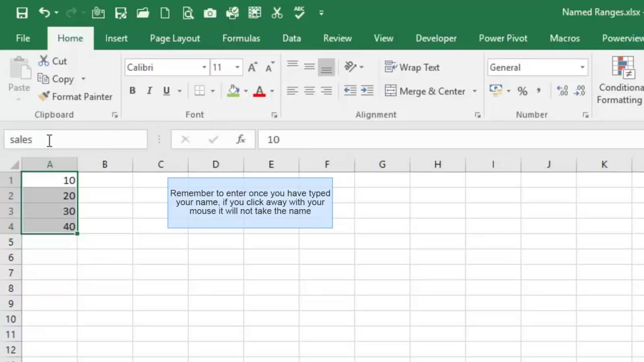
Task: Click the email attachment paperclip icon
Action: 98,13
